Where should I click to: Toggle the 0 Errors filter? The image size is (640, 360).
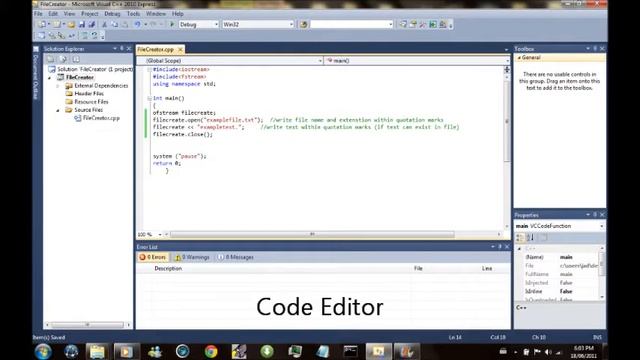153,257
